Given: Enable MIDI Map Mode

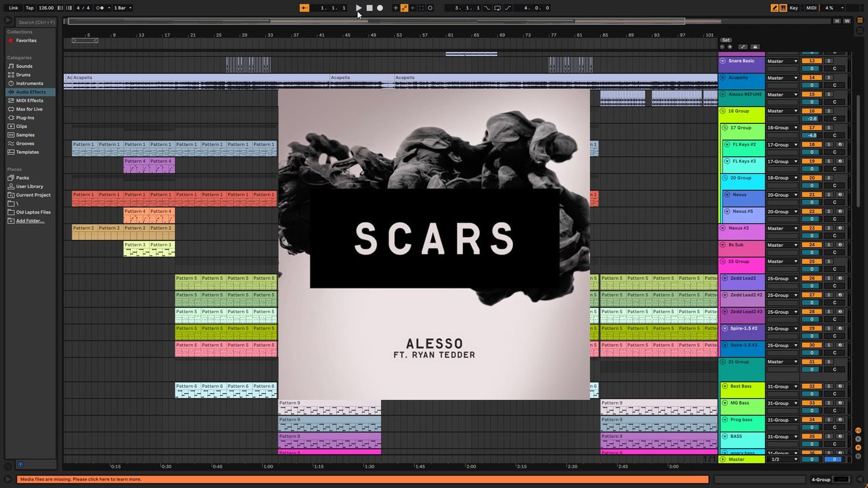Looking at the screenshot, I should click(811, 8).
